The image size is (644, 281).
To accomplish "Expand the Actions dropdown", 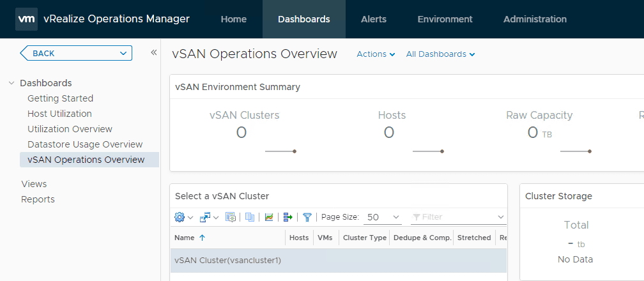I will (376, 54).
